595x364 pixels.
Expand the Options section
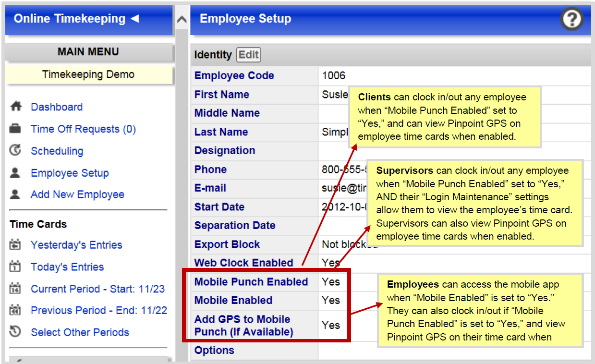click(x=214, y=350)
